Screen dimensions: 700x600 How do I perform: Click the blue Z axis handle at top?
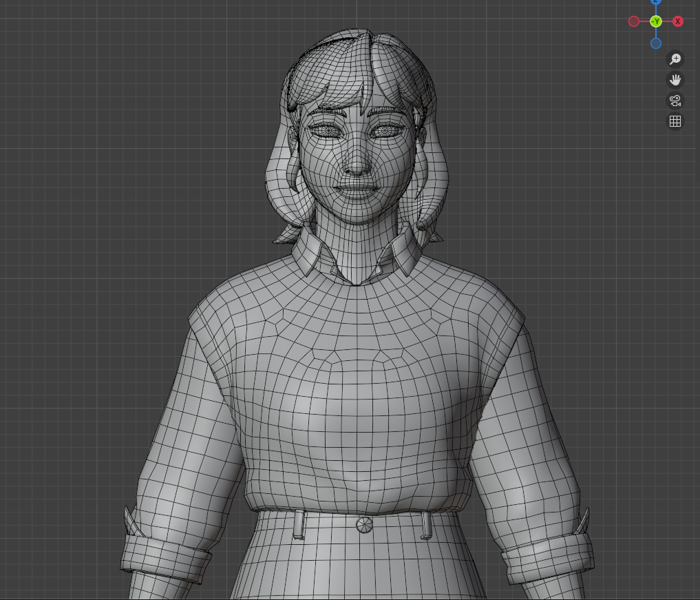(656, 2)
